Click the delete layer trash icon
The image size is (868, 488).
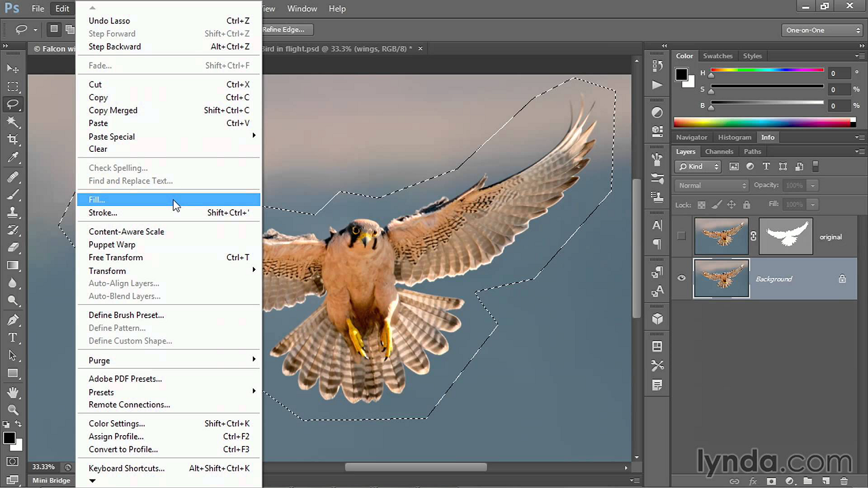click(844, 481)
